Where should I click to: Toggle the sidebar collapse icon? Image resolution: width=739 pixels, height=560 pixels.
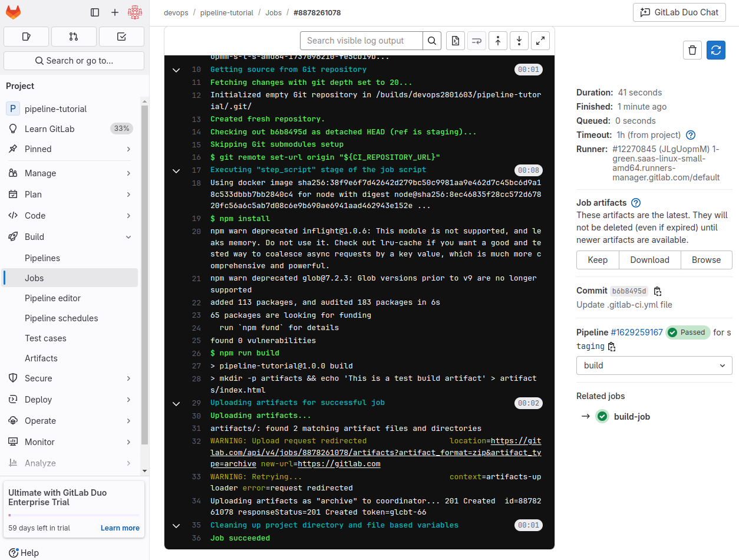tap(95, 12)
